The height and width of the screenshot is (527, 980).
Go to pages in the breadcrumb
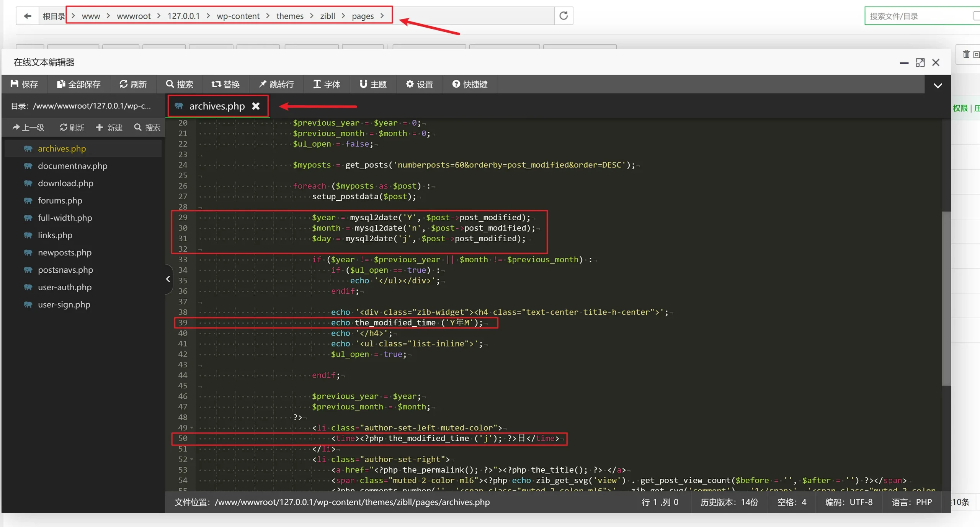point(363,16)
